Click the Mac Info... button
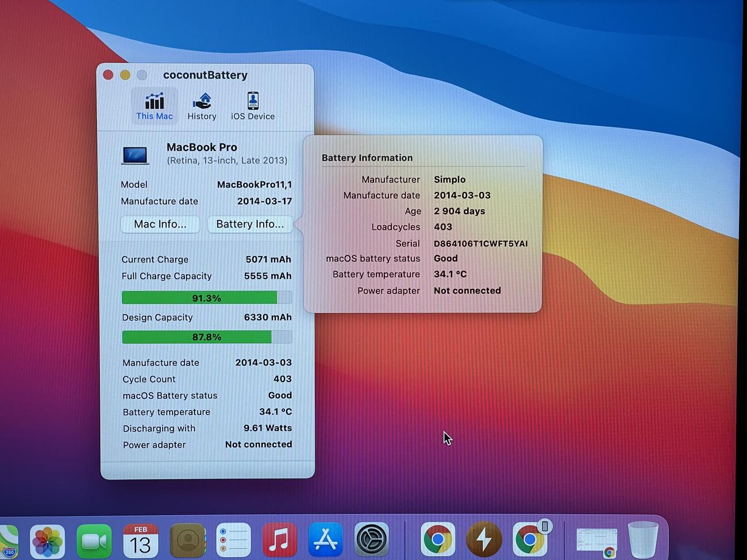Image resolution: width=747 pixels, height=560 pixels. pos(160,224)
